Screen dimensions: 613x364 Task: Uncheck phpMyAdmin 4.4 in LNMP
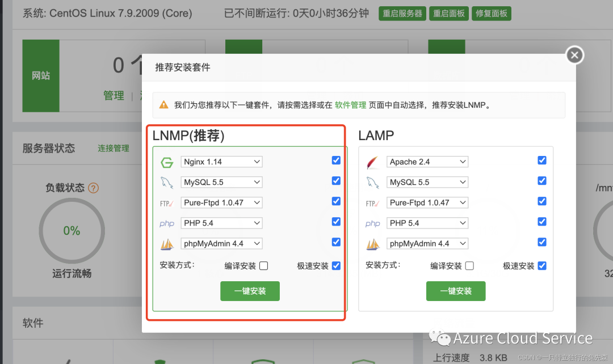click(336, 242)
